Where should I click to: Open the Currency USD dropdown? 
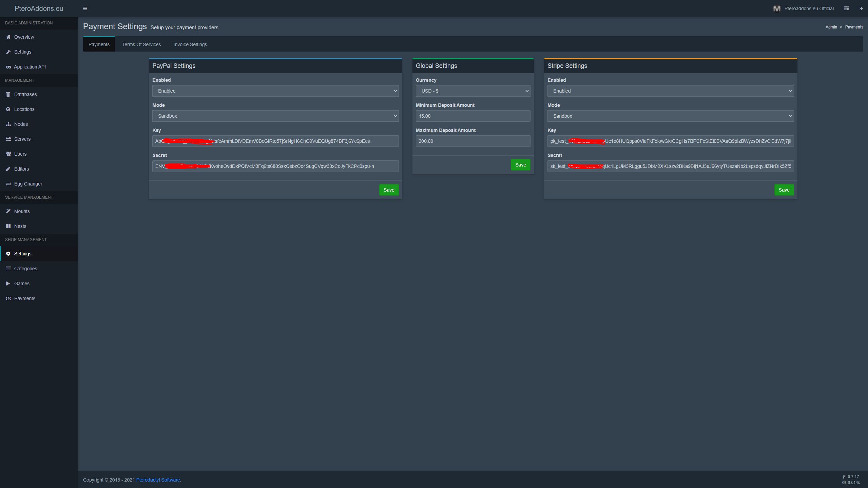point(472,91)
